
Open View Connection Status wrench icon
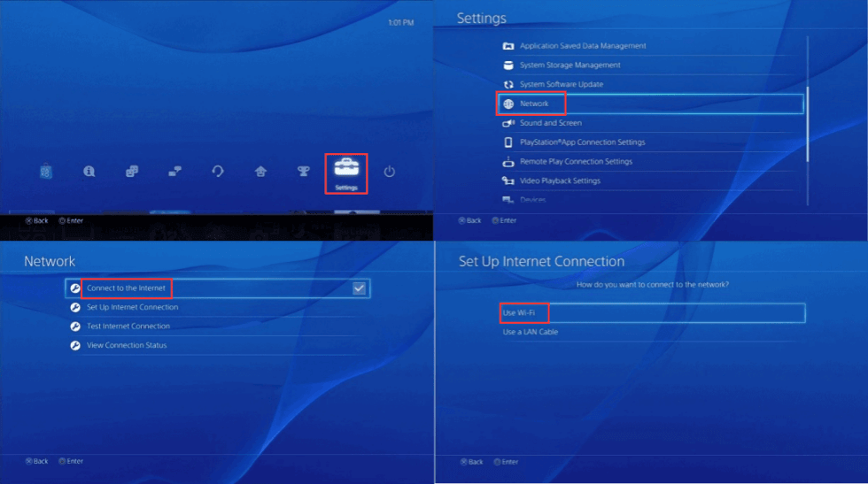pyautogui.click(x=75, y=346)
